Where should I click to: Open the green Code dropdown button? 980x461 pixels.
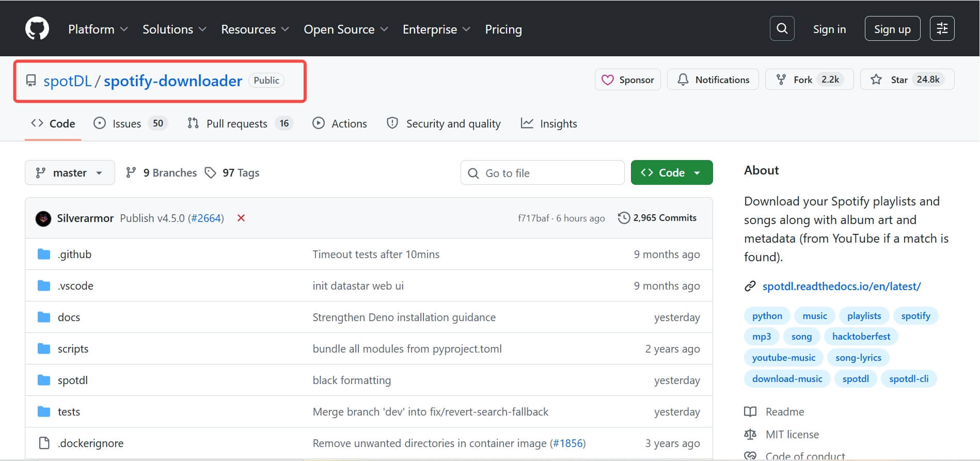click(672, 172)
